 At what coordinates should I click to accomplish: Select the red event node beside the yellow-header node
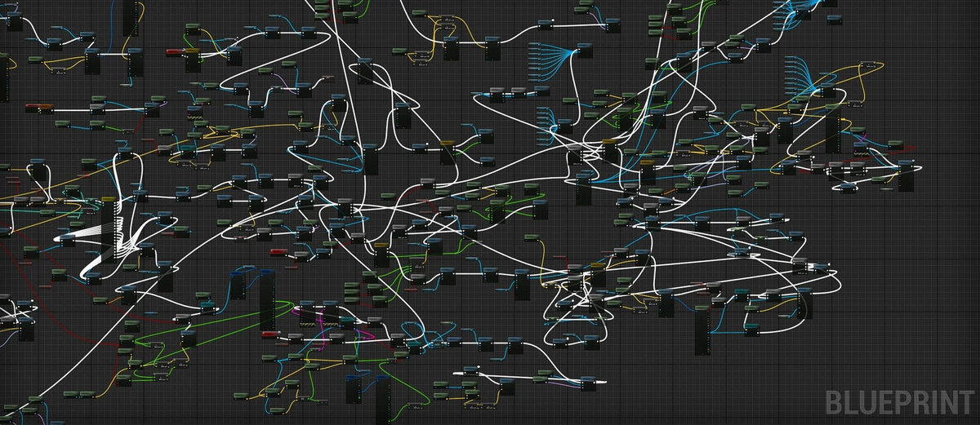[175, 53]
